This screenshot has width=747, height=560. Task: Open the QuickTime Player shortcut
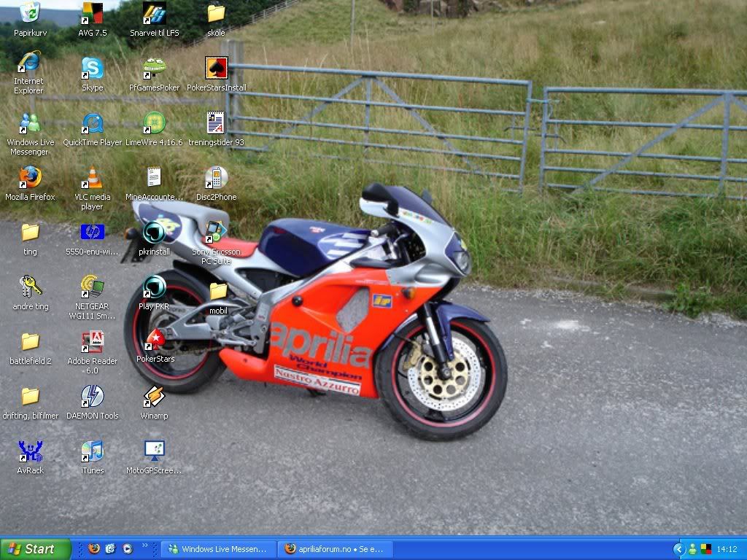[x=92, y=122]
